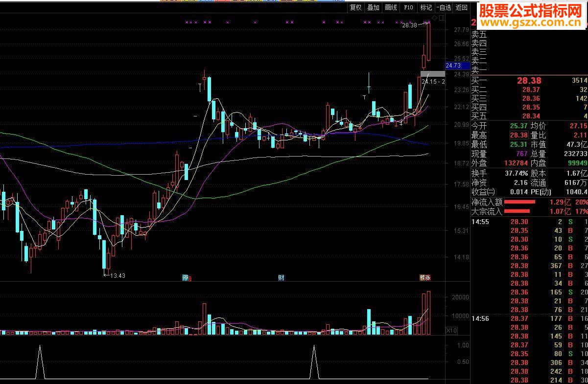The height and width of the screenshot is (384, 588).
Task: Select the tick row with volume 165
Action: 529,292
